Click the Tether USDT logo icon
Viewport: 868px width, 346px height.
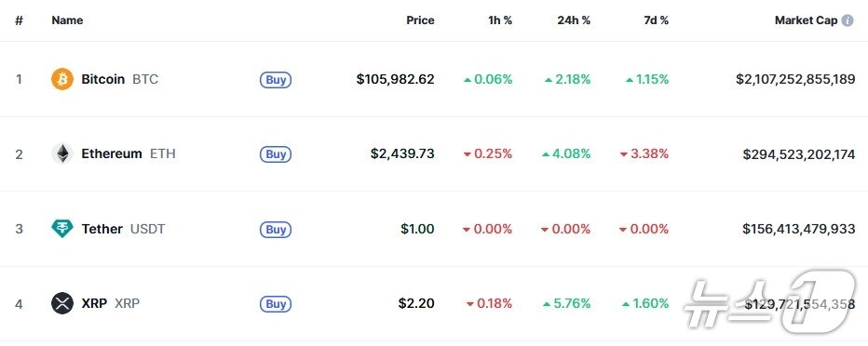[62, 228]
